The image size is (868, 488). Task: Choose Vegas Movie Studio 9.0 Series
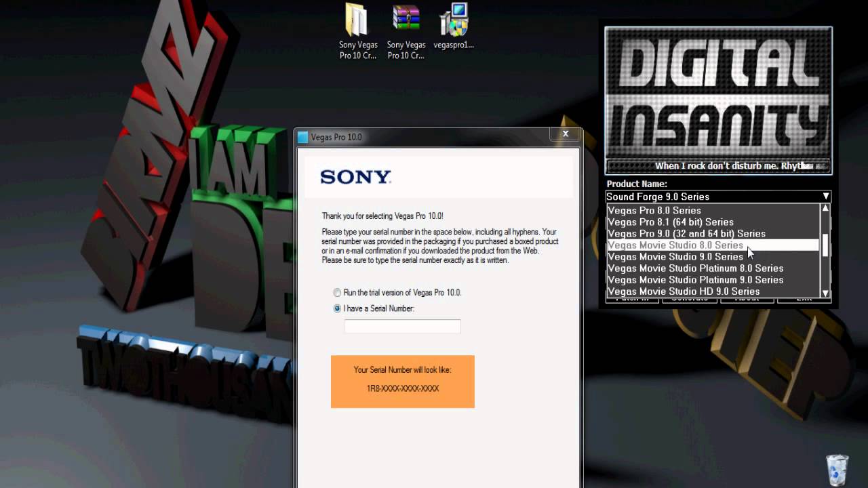point(713,256)
